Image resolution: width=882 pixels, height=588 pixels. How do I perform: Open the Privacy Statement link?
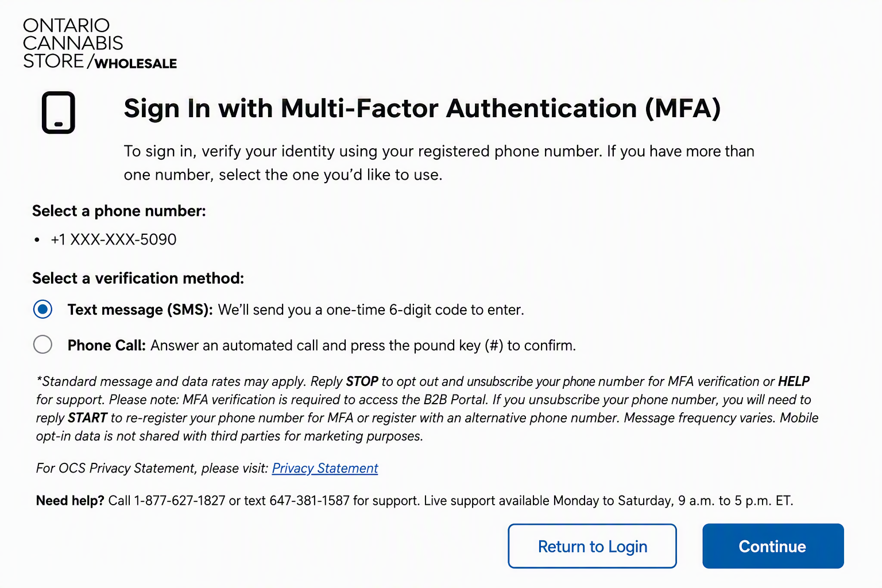coord(325,469)
